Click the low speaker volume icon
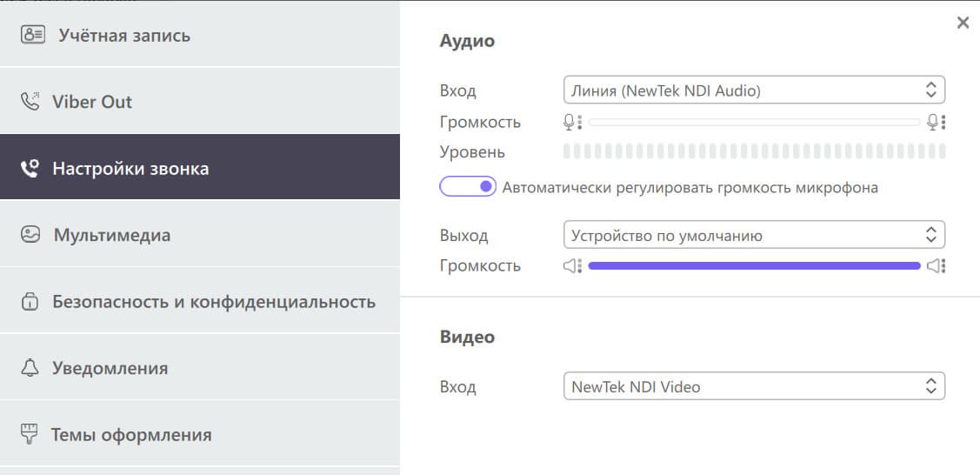The image size is (980, 475). (x=572, y=266)
